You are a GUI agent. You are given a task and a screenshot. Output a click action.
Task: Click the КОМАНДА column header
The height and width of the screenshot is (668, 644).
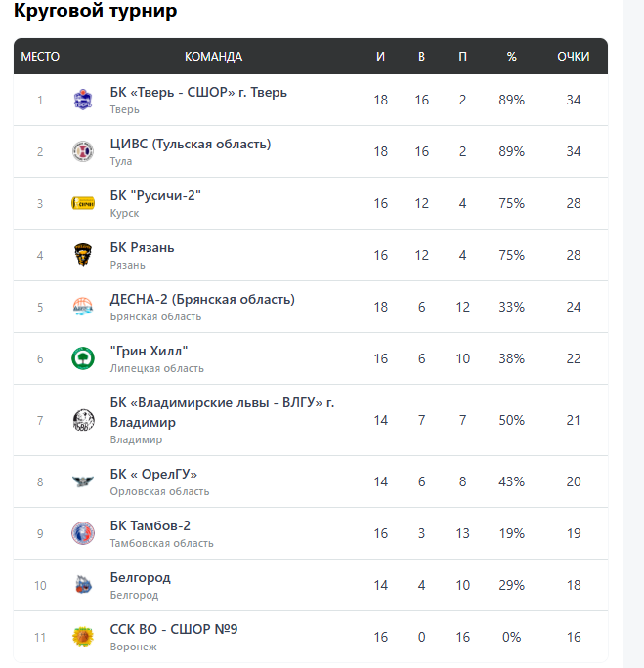[213, 57]
